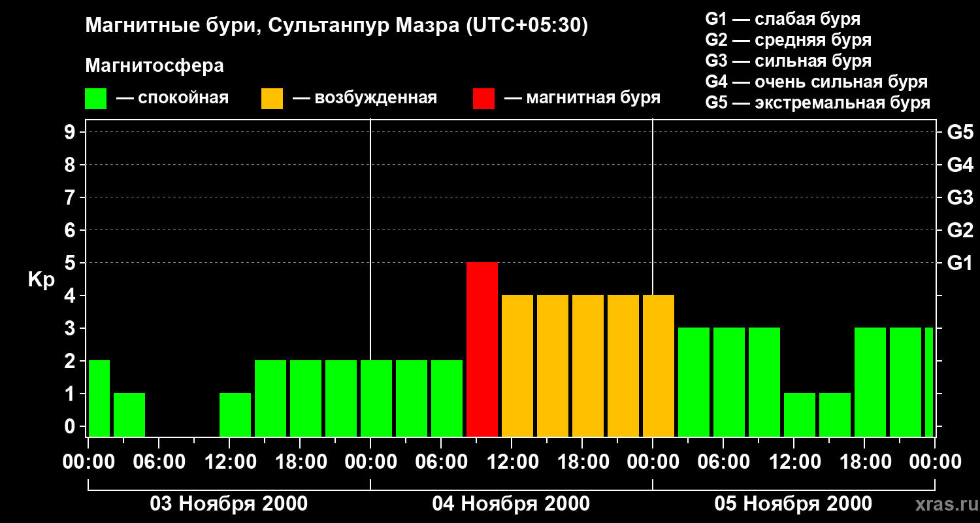Image resolution: width=980 pixels, height=523 pixels.
Task: Click the 'G1 — слабая буря' legend line
Action: 783,19
